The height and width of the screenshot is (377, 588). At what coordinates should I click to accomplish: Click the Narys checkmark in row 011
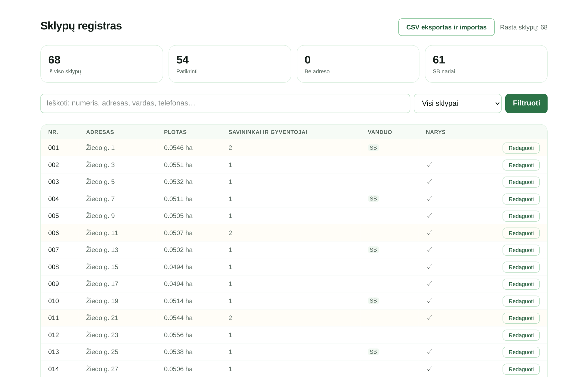(x=429, y=318)
